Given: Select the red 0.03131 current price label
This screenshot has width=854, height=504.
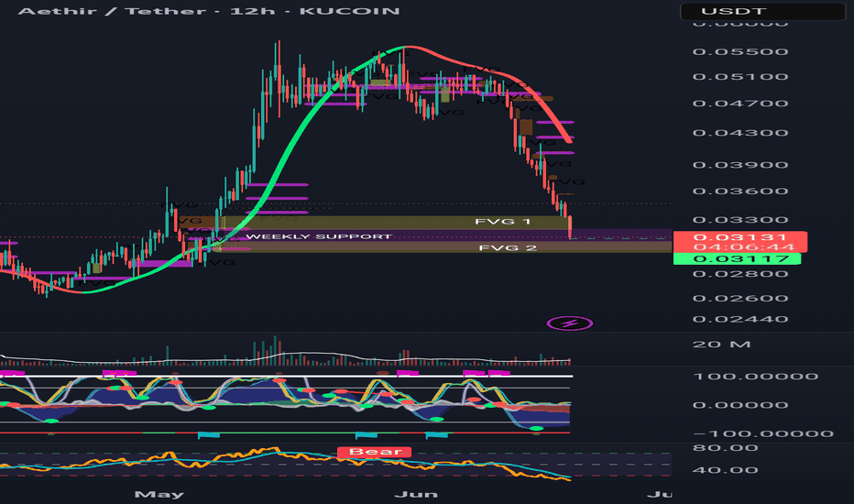Looking at the screenshot, I should (740, 237).
